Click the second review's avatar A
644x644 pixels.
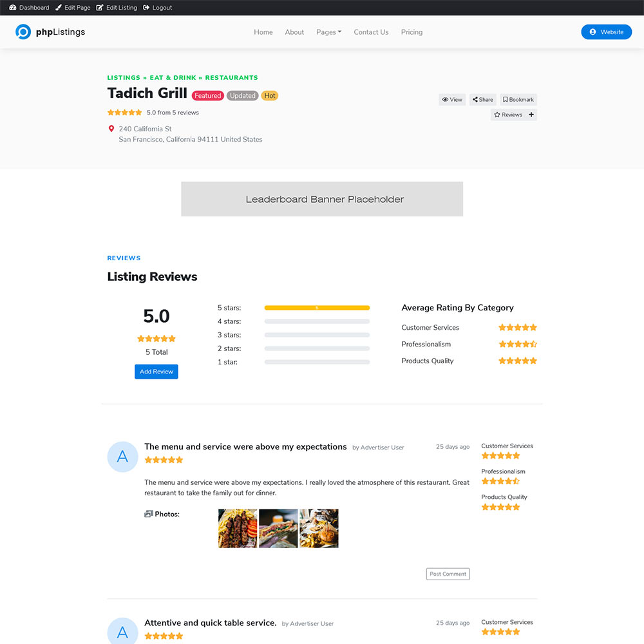[x=122, y=631]
